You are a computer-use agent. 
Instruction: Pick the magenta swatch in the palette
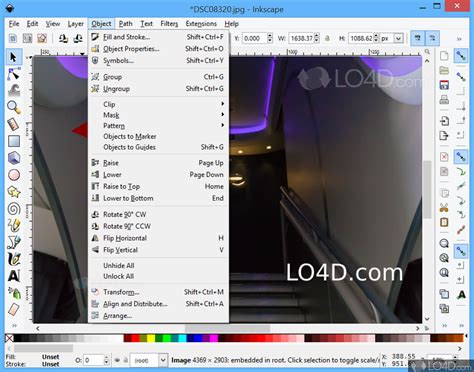214,338
